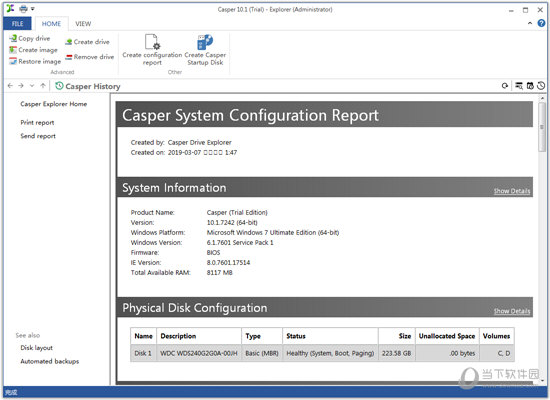
Task: Open quick access toolbar dropdown arrow
Action: point(33,9)
